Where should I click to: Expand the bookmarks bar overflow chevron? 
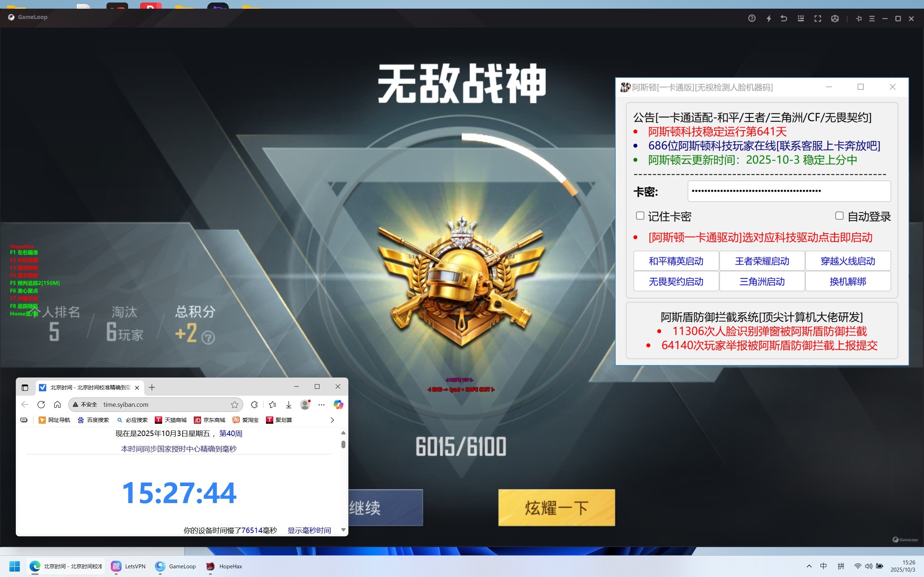pos(332,420)
